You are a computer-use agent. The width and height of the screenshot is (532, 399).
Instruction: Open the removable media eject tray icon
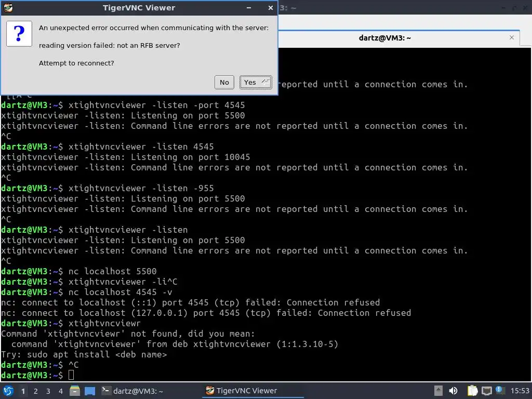pyautogui.click(x=438, y=391)
